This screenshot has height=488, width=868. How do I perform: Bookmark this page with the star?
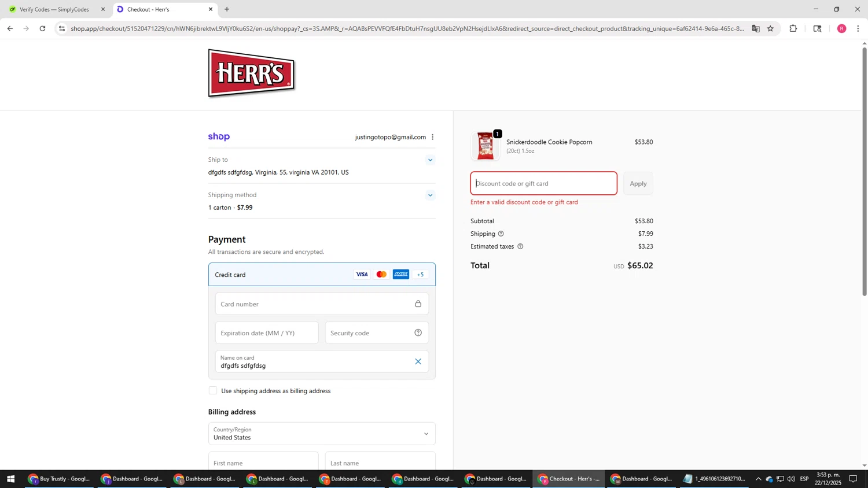tap(770, 28)
